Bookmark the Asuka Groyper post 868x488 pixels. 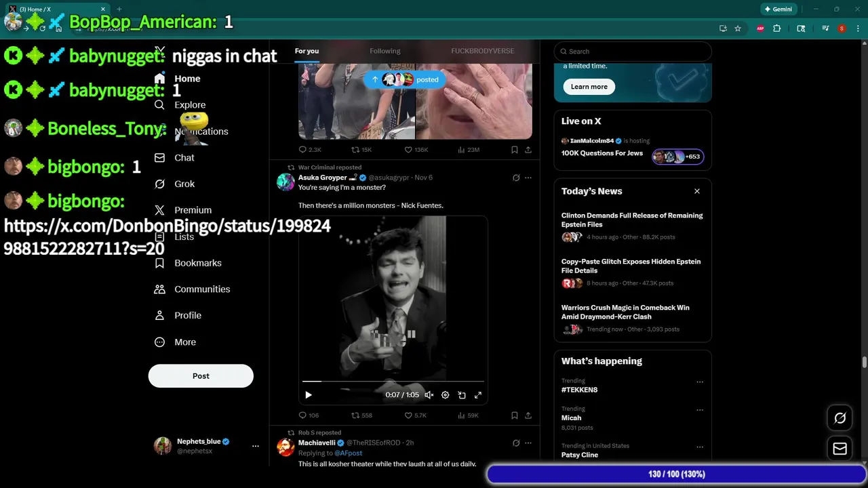(514, 415)
